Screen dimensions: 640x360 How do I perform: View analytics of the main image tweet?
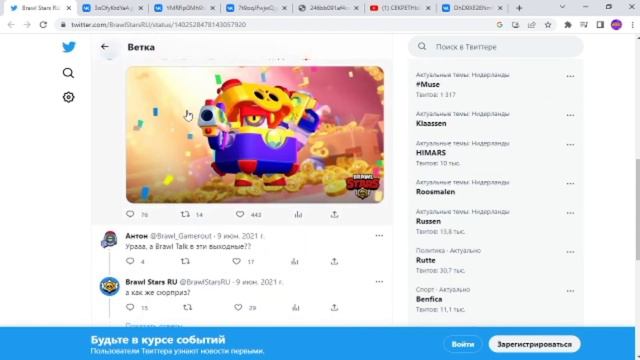(x=298, y=214)
